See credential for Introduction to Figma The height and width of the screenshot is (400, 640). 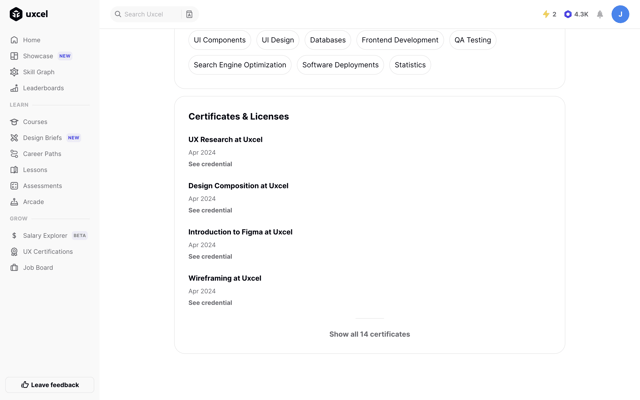coord(210,256)
